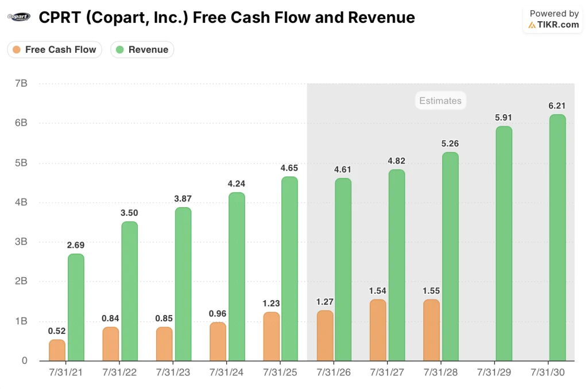Screen dimensions: 588x389
Task: Select the 4.65 revenue bar for 7/31/25
Action: [290, 269]
